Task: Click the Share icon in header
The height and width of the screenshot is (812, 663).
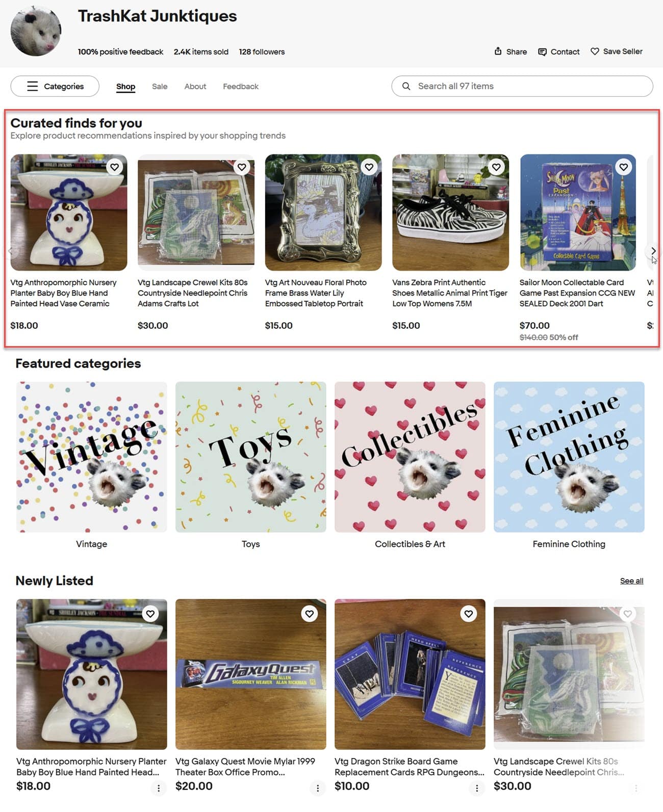Action: [498, 51]
